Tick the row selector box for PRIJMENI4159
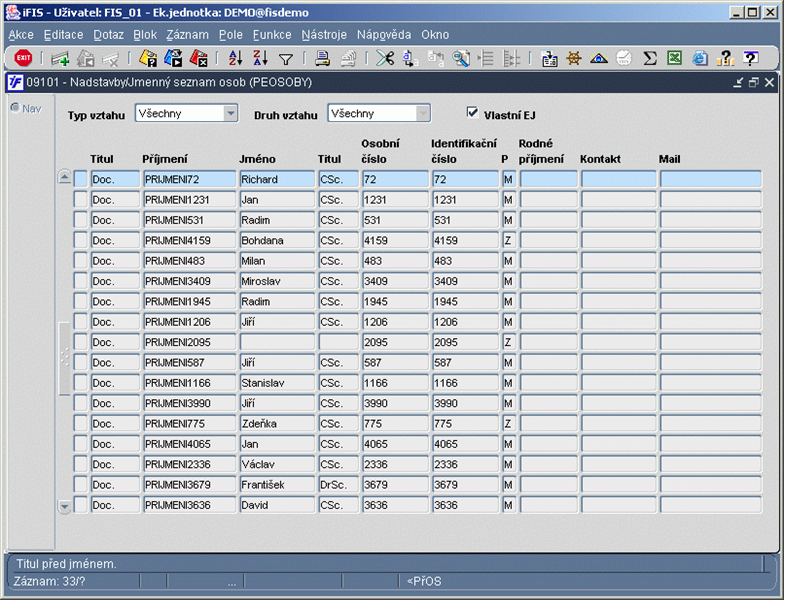Screen dimensions: 785x601 81,240
